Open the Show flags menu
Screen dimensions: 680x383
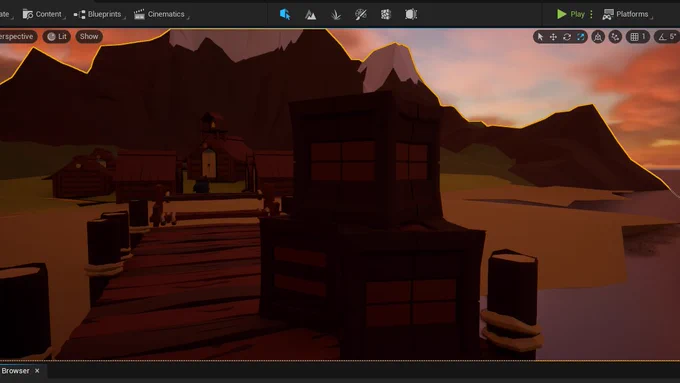(x=89, y=36)
